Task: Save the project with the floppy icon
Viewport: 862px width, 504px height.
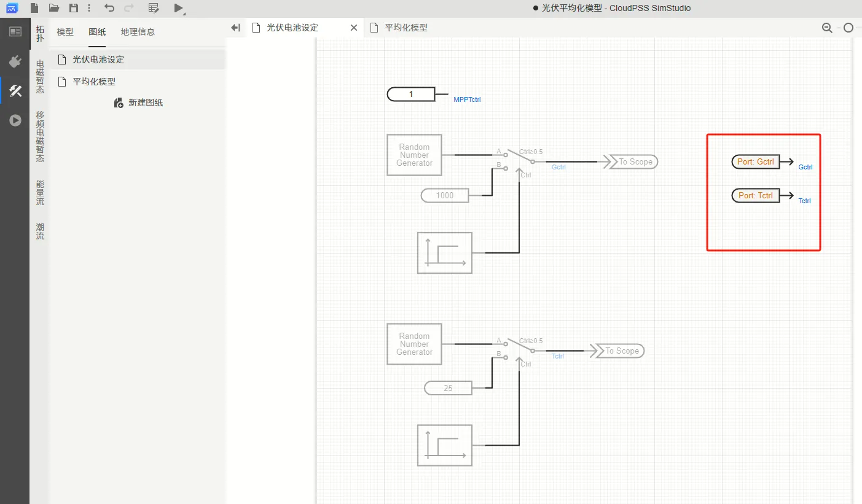Action: 74,8
